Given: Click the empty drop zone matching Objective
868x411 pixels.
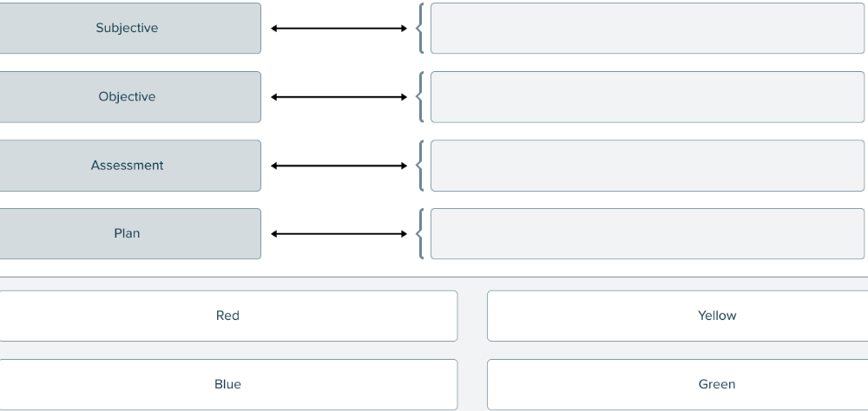Looking at the screenshot, I should pyautogui.click(x=647, y=96).
